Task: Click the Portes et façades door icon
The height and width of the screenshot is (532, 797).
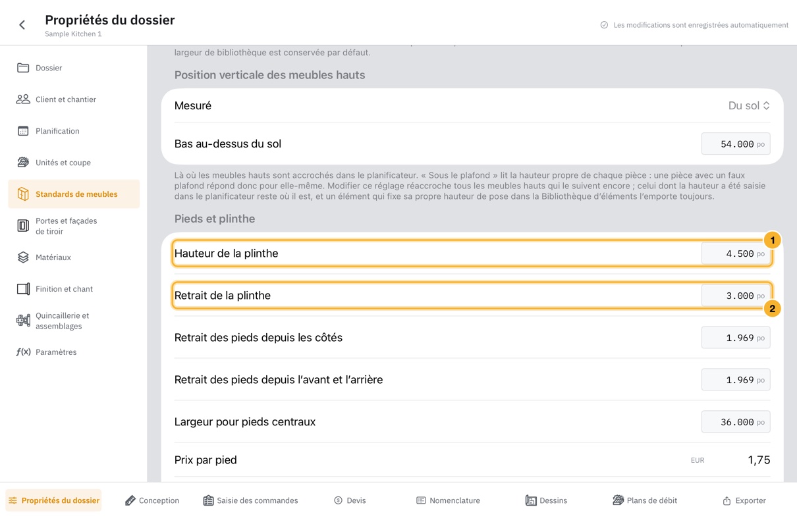Action: tap(23, 226)
